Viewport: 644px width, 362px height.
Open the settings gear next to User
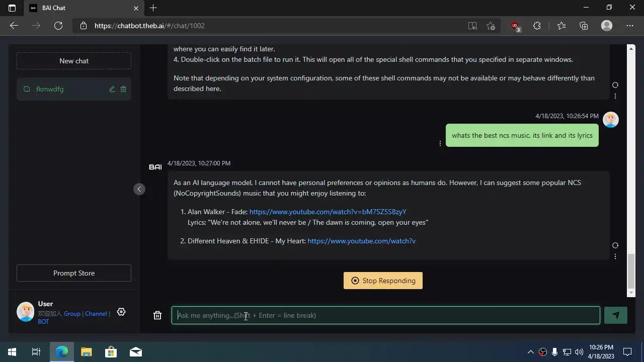tap(121, 312)
